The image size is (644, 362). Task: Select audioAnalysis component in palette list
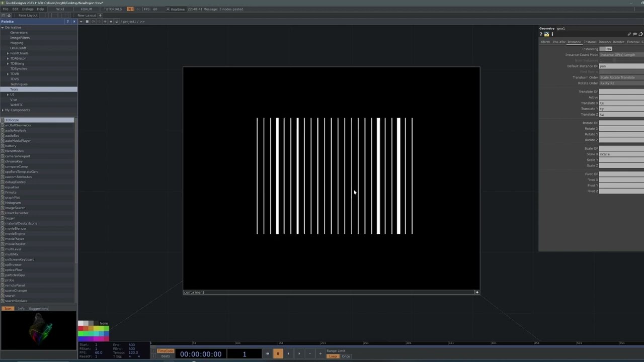click(16, 130)
